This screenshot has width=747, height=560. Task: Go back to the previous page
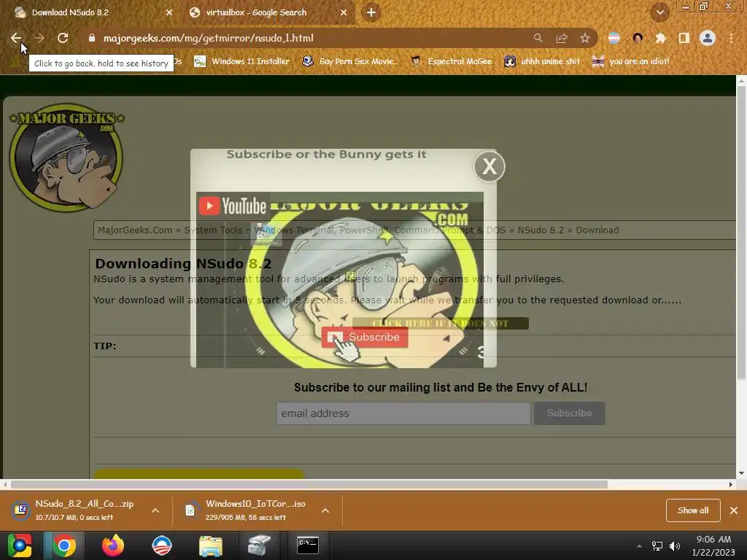16,38
